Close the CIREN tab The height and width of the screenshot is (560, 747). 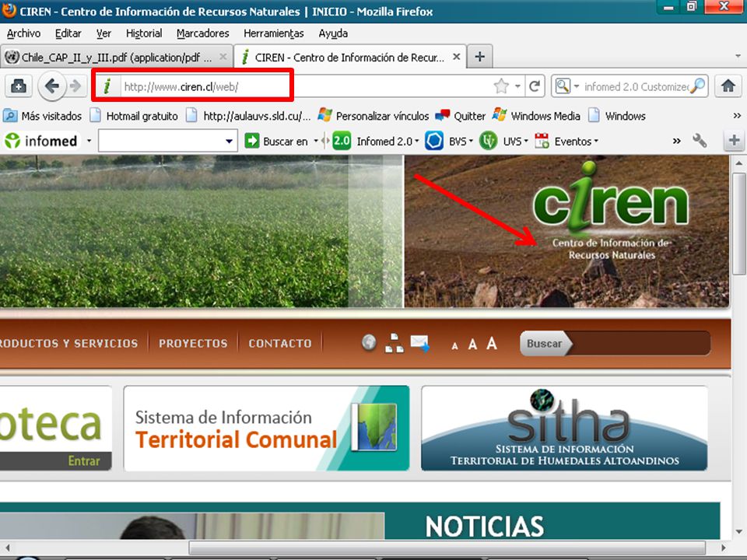pos(456,57)
